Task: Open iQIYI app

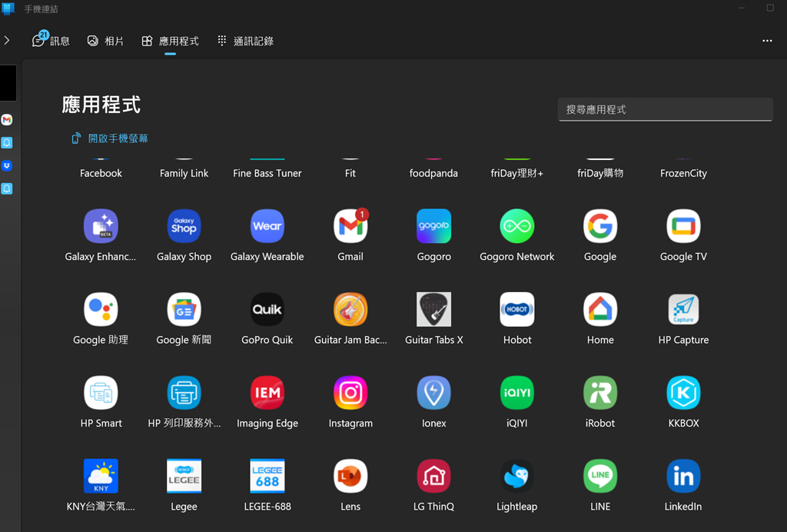Action: pos(517,393)
